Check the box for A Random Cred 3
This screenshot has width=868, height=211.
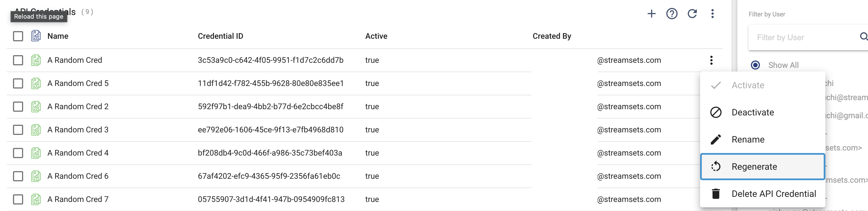18,130
